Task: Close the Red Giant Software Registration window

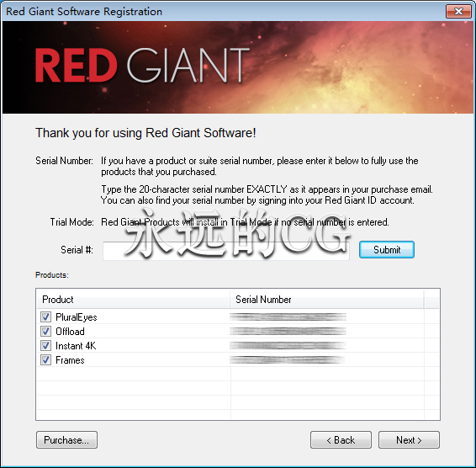Action: pyautogui.click(x=458, y=11)
